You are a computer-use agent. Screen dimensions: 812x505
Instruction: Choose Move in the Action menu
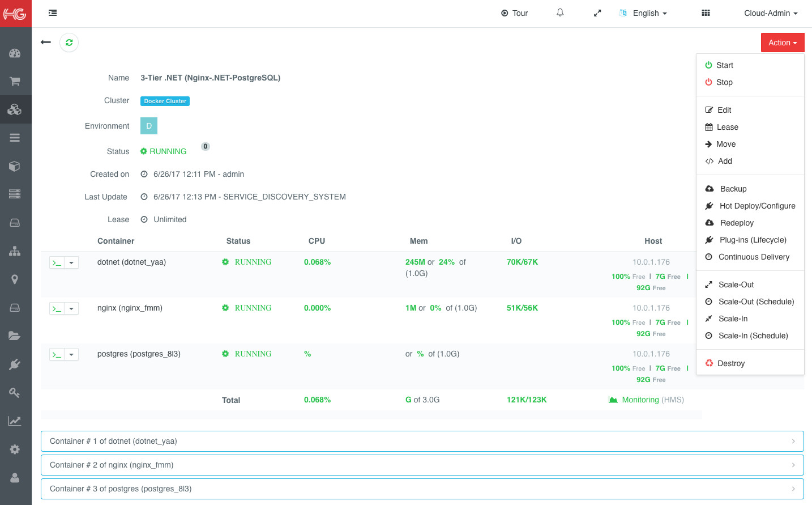point(750,144)
